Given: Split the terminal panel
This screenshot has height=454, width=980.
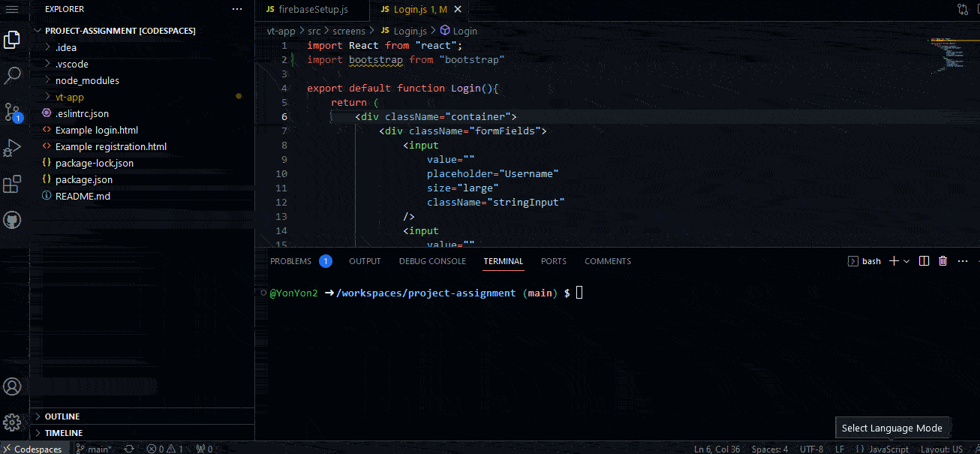Looking at the screenshot, I should pyautogui.click(x=924, y=261).
